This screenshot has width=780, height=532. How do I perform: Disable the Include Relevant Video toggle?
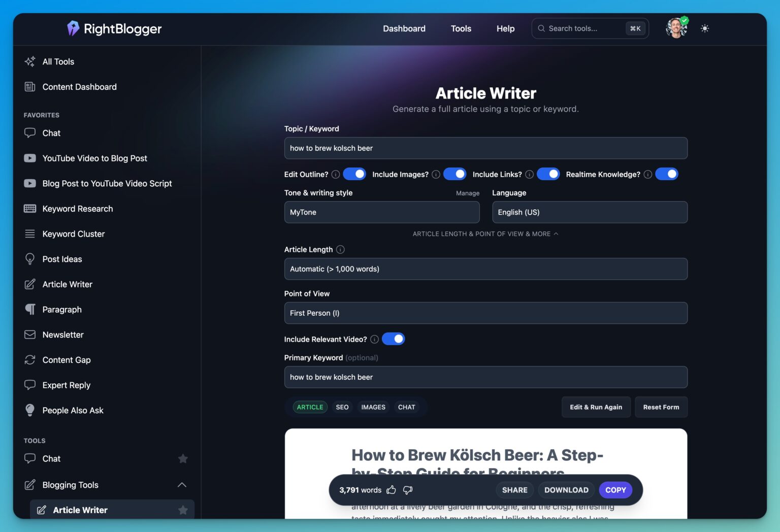[393, 339]
